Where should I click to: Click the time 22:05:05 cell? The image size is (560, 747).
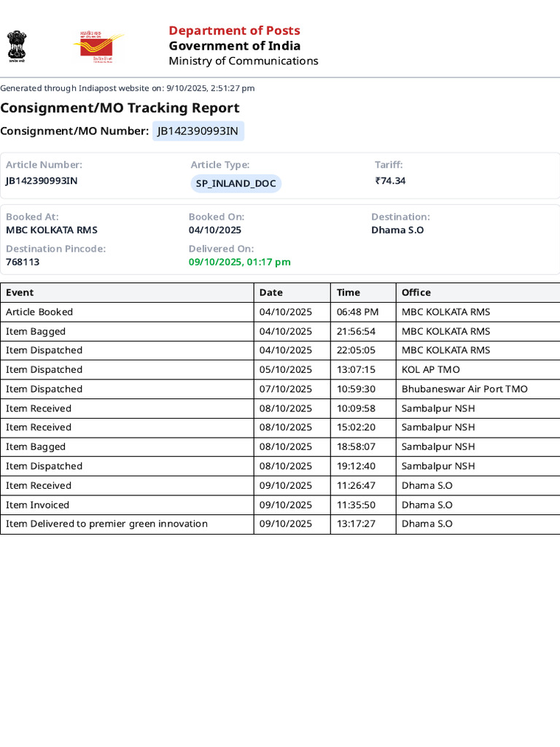(x=363, y=350)
